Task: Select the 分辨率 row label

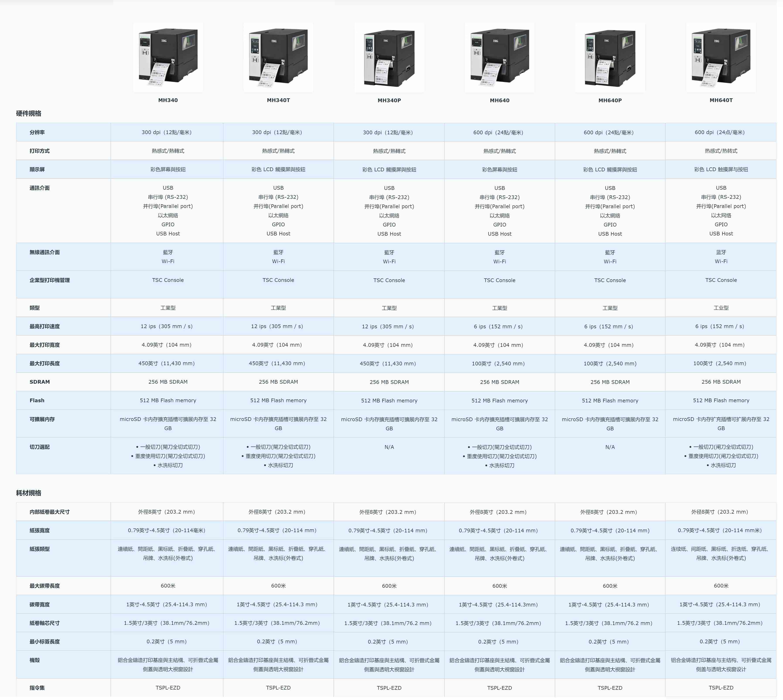Action: (x=37, y=132)
